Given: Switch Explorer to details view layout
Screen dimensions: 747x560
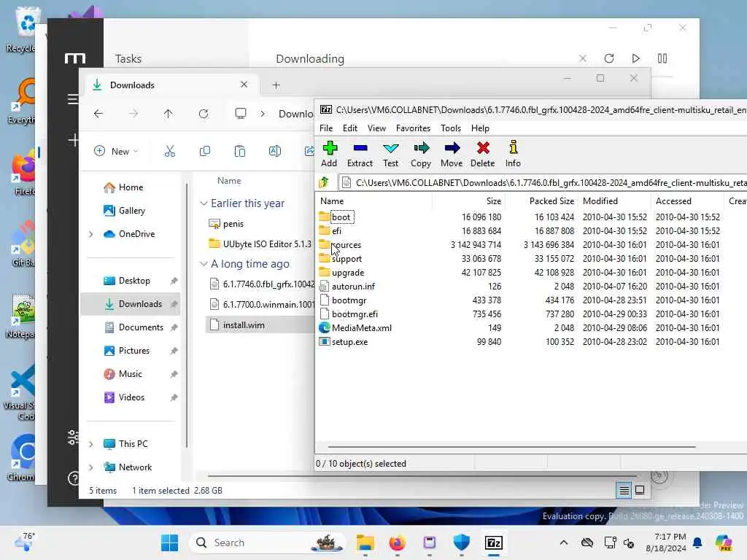Looking at the screenshot, I should [624, 490].
